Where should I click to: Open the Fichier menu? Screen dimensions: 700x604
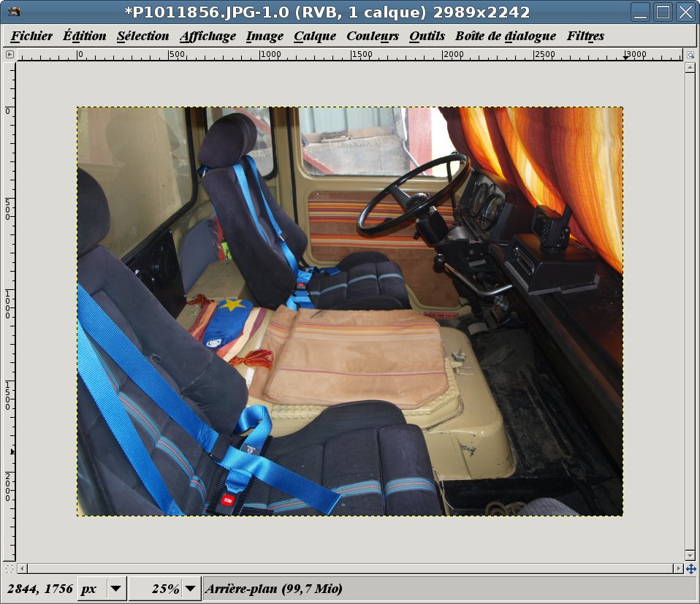pyautogui.click(x=32, y=36)
